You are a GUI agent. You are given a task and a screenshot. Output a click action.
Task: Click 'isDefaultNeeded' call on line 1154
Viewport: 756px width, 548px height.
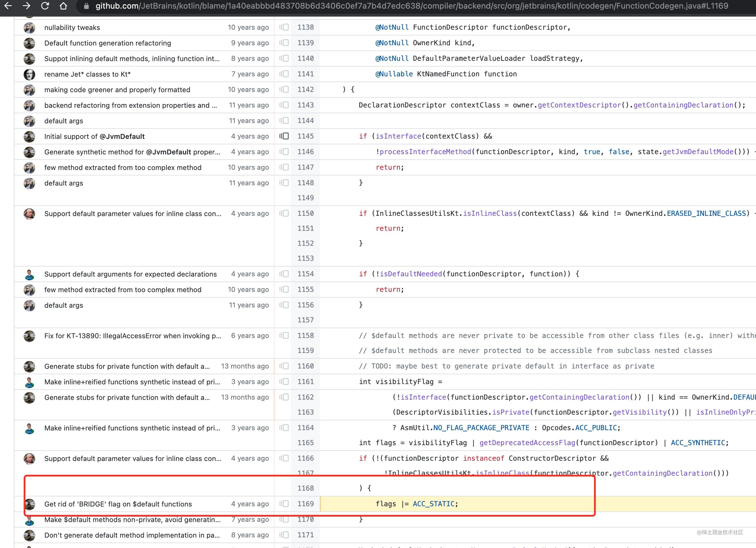(411, 274)
